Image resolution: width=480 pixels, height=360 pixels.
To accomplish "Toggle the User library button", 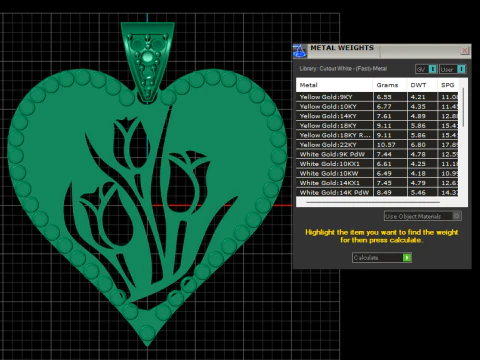I will 452,69.
